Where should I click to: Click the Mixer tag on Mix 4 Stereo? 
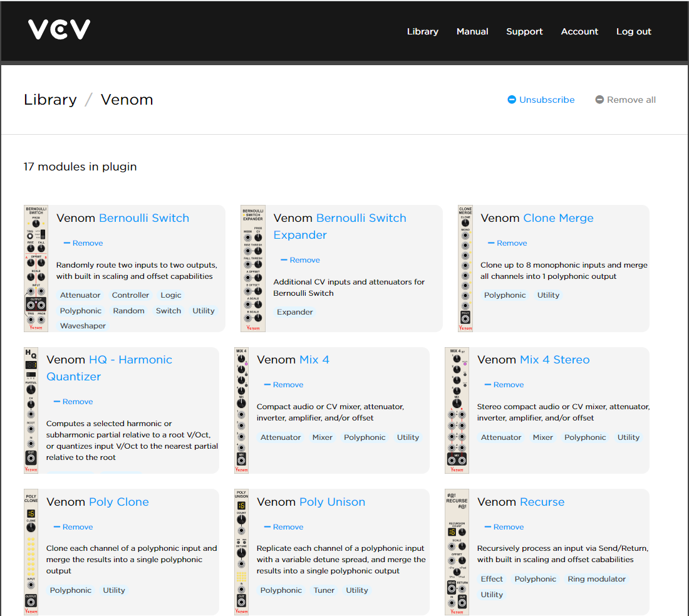pyautogui.click(x=542, y=437)
